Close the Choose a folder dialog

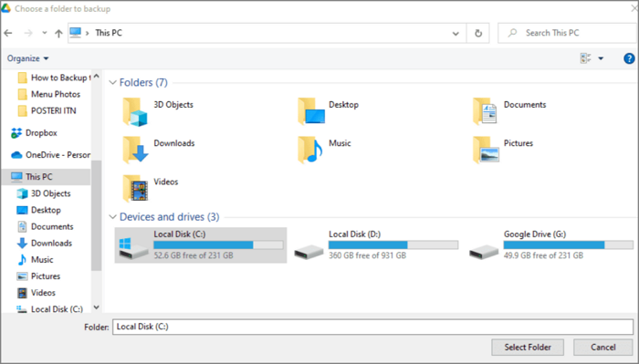(634, 8)
